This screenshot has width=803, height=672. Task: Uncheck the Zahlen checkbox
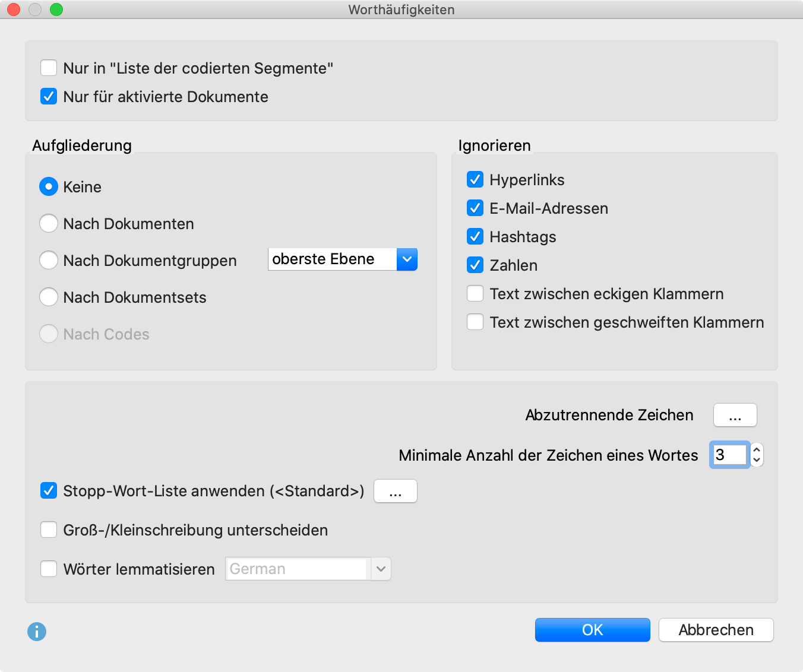tap(475, 265)
